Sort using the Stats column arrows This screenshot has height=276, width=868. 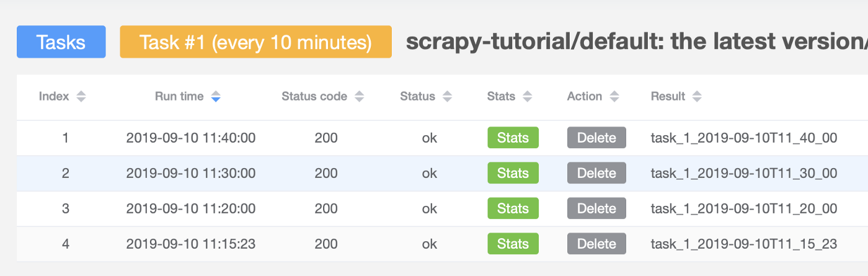pyautogui.click(x=527, y=97)
